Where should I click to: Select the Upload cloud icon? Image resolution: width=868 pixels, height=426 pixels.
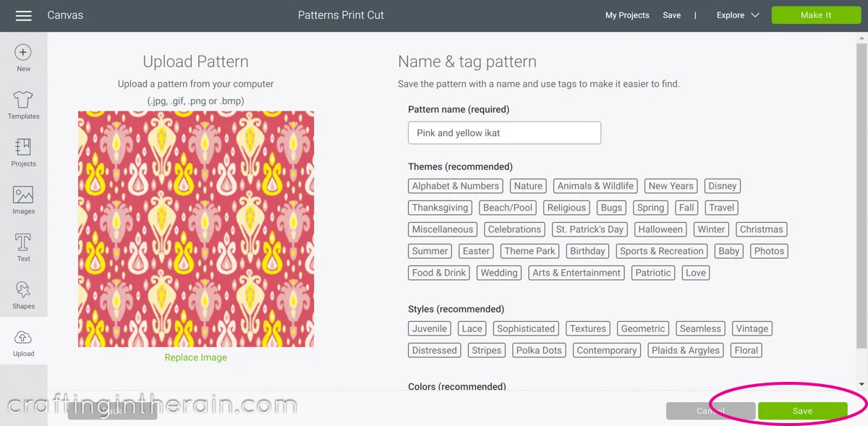point(23,337)
